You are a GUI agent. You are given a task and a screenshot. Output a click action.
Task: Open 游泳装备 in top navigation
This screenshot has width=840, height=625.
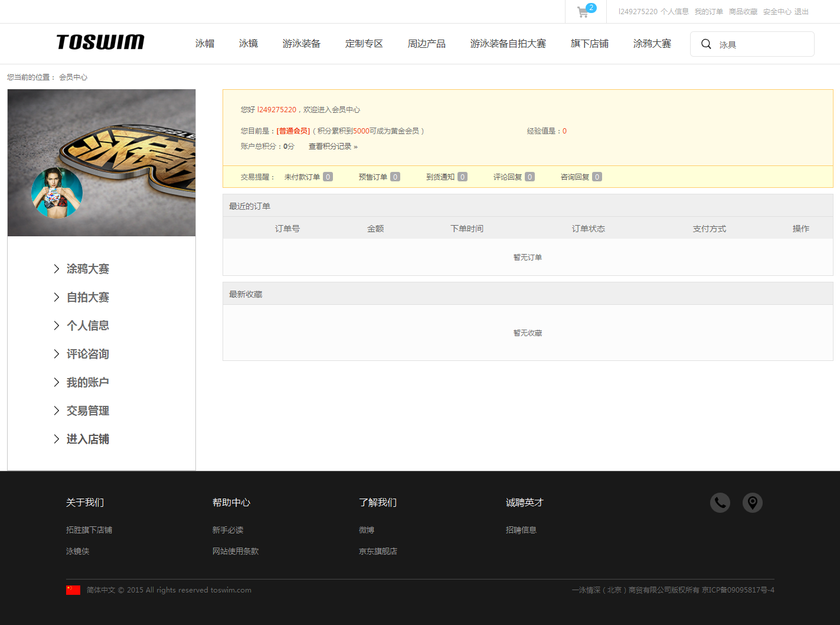[302, 44]
